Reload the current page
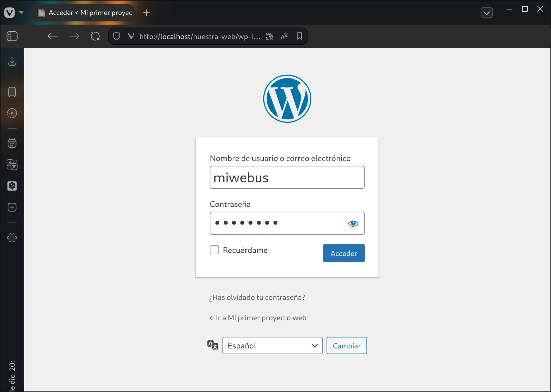Screen dimensions: 551x392 coord(95,36)
